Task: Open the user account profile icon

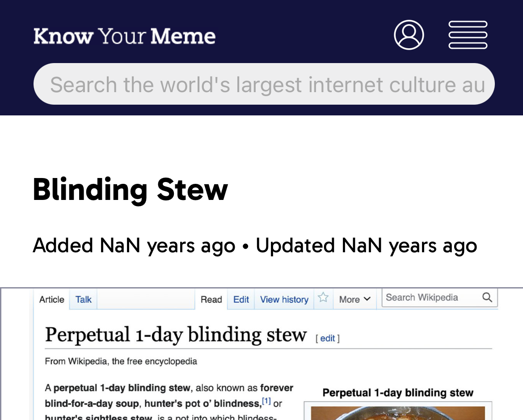Action: 409,35
